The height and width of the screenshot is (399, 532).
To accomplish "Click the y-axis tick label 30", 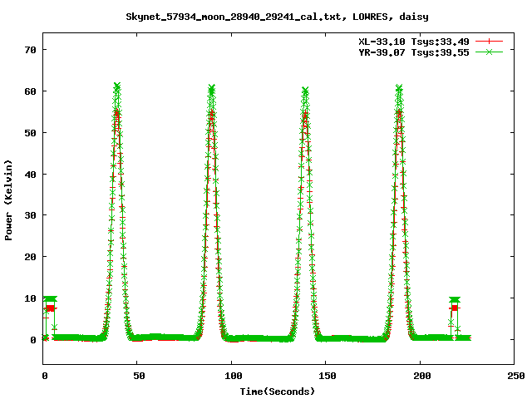I will point(30,215).
